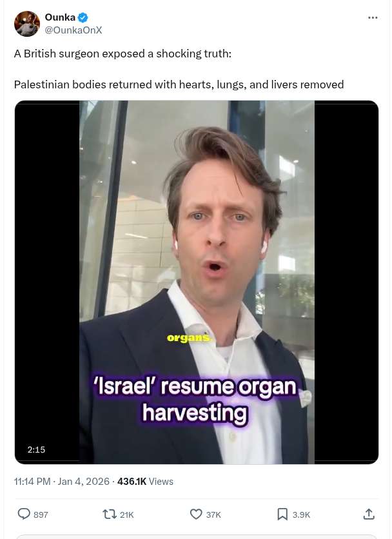This screenshot has height=539, width=392.
Task: Click the repost arrows icon
Action: pos(110,514)
